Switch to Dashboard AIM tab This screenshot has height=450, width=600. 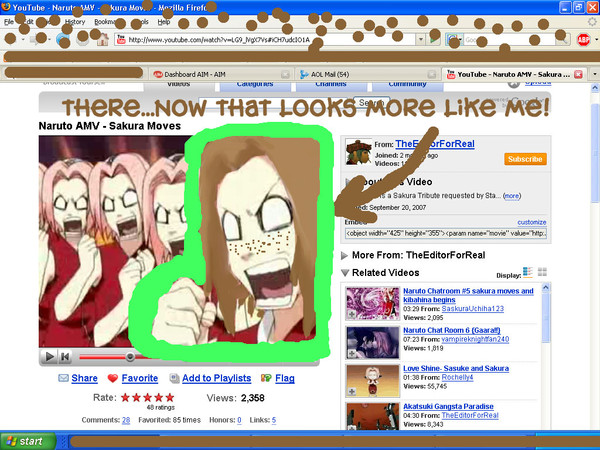(x=221, y=74)
